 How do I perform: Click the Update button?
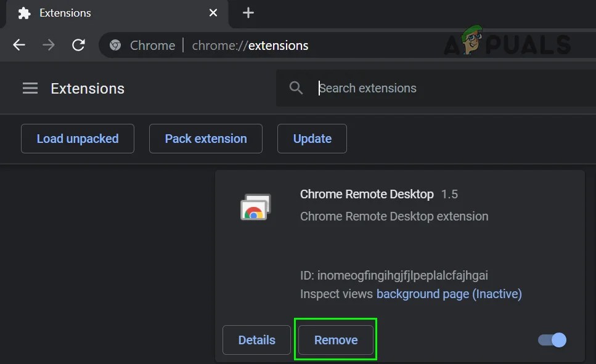tap(312, 139)
